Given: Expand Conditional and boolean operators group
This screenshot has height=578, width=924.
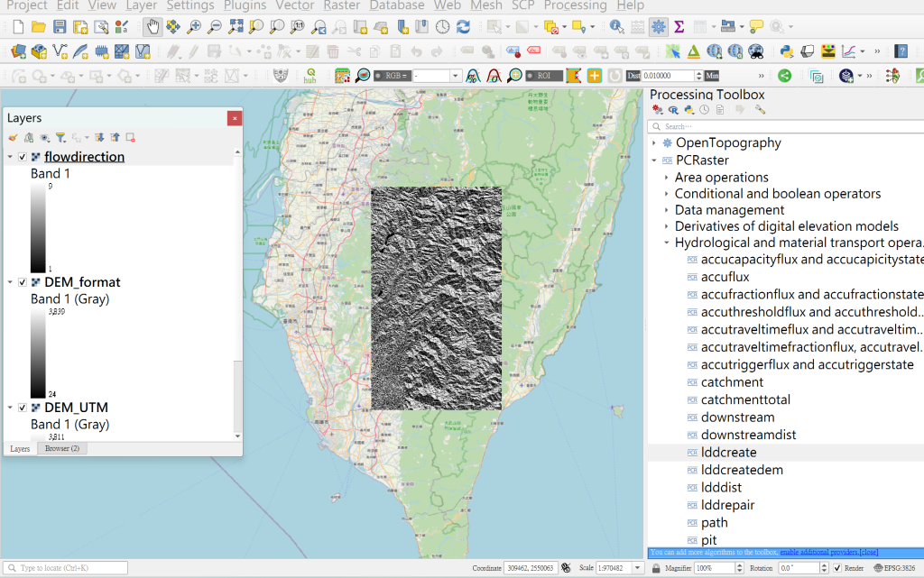Looking at the screenshot, I should click(x=667, y=194).
